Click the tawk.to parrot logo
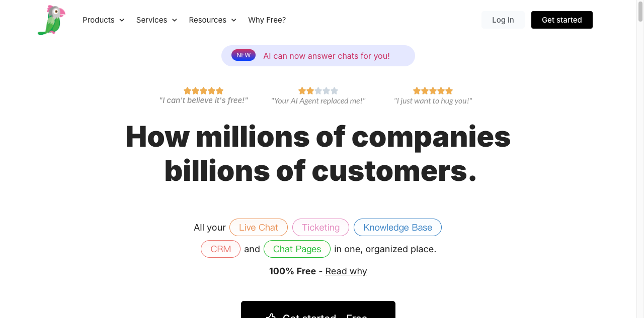The width and height of the screenshot is (644, 318). tap(51, 20)
